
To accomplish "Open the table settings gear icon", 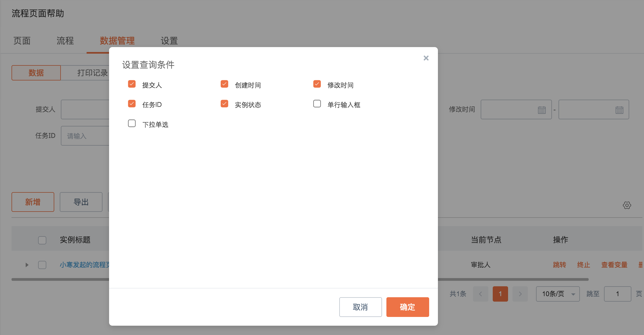I will click(627, 205).
